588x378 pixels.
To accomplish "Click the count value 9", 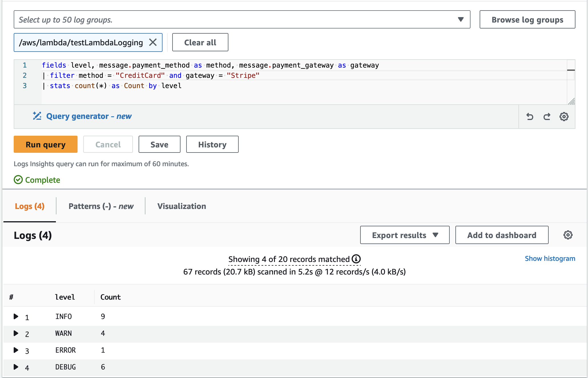I will coord(103,316).
